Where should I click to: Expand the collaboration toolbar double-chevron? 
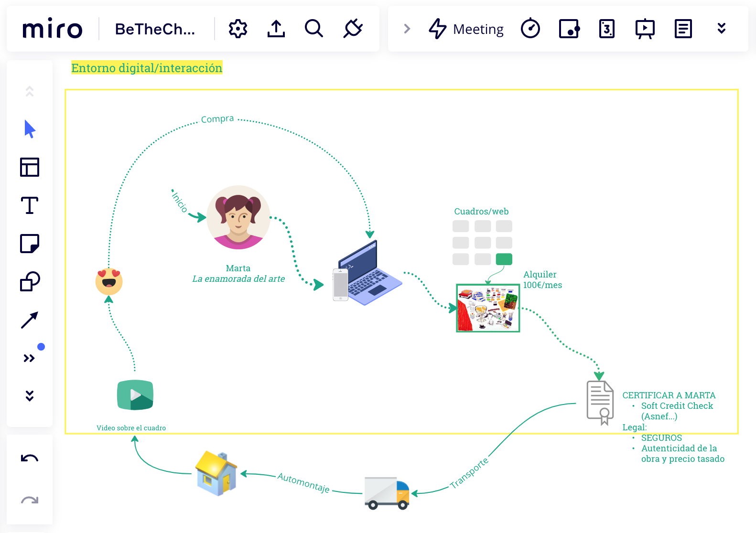pyautogui.click(x=722, y=29)
